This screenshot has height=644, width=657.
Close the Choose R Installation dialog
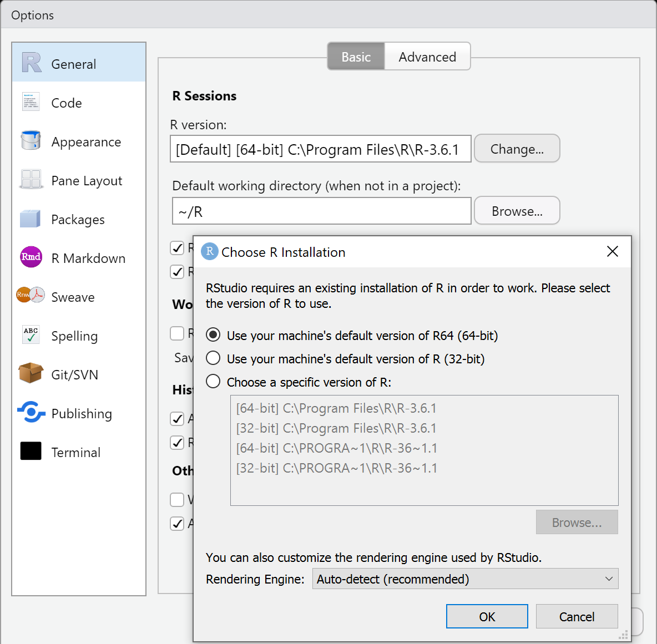point(612,251)
